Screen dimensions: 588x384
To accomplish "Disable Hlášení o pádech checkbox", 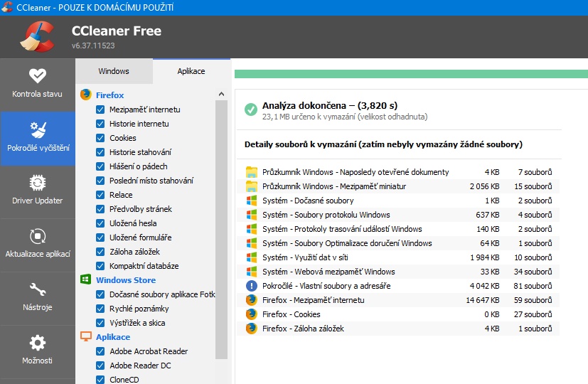I will tap(100, 166).
